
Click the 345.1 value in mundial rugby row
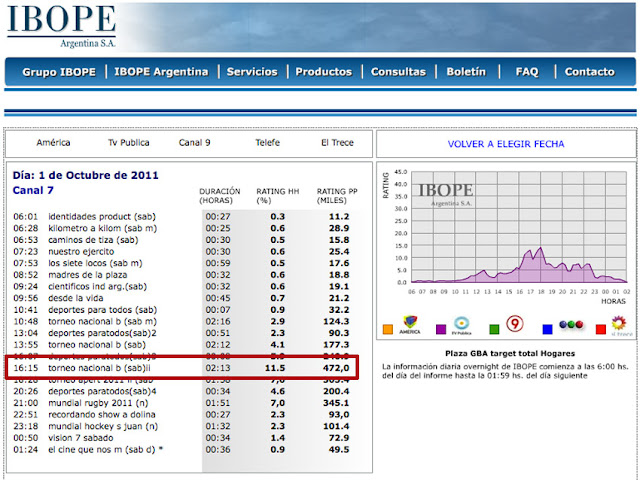click(336, 403)
